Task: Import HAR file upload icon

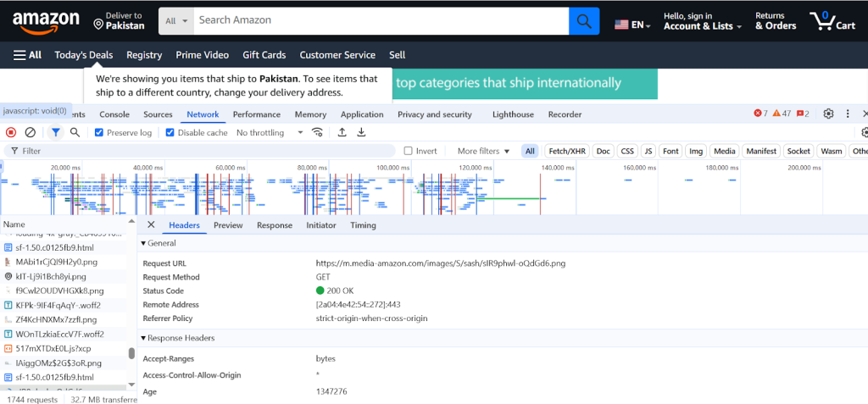Action: [x=342, y=132]
